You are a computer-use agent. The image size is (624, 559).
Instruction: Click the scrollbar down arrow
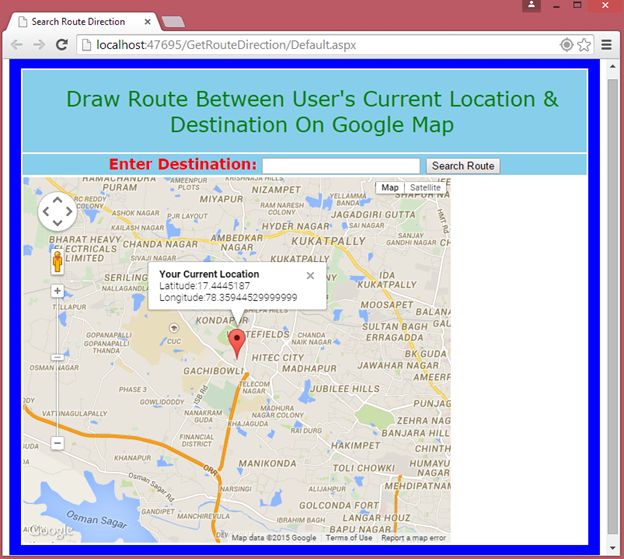[613, 548]
